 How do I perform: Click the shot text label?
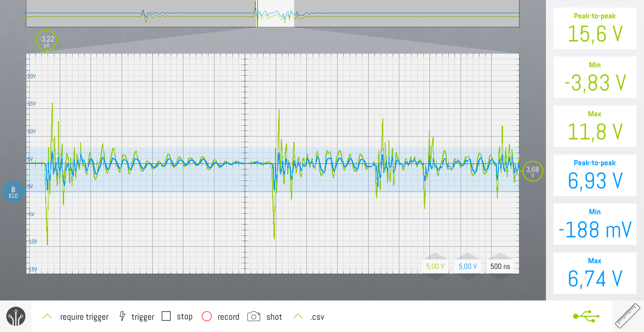pyautogui.click(x=274, y=317)
